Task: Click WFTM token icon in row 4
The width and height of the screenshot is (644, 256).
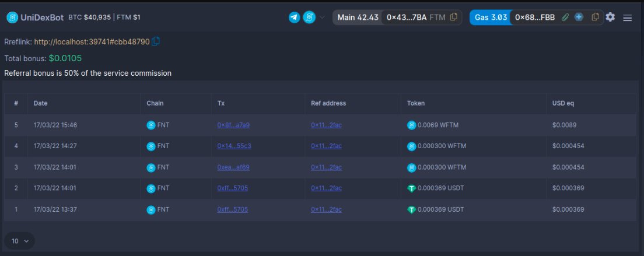Action: click(x=411, y=146)
